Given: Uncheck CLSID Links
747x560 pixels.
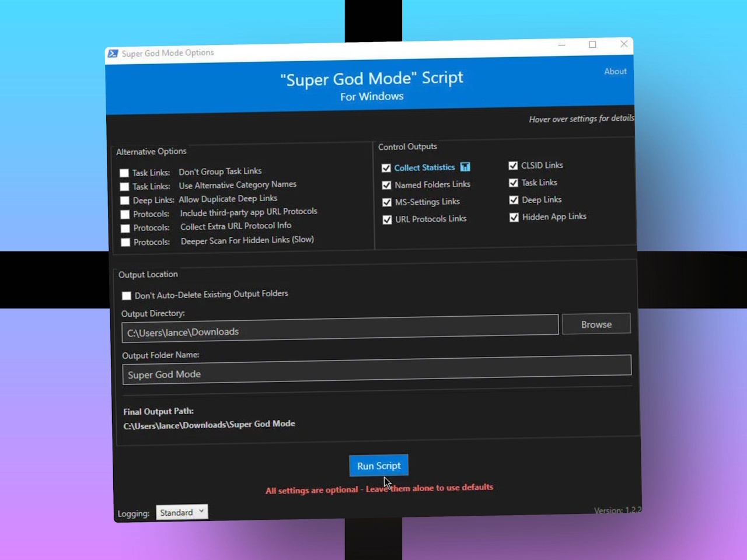Looking at the screenshot, I should pyautogui.click(x=513, y=166).
